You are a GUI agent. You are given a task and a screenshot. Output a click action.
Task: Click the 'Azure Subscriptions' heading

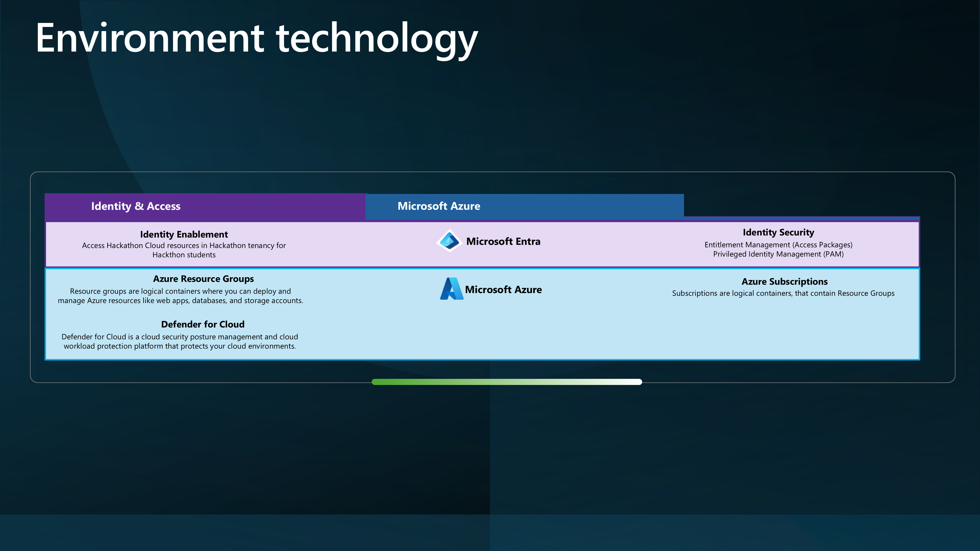784,281
